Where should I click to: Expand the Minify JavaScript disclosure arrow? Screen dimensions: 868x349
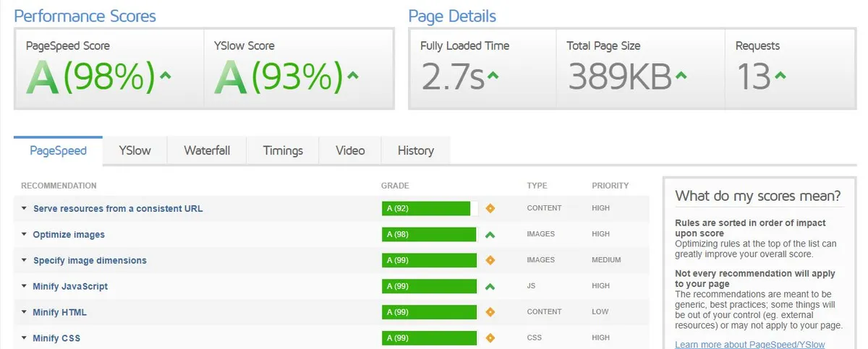point(24,287)
